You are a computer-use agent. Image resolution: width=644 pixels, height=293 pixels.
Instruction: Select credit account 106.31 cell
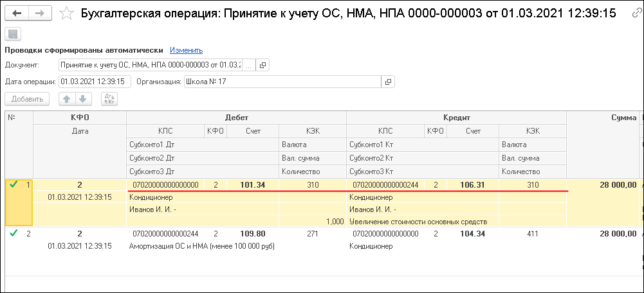(x=473, y=185)
